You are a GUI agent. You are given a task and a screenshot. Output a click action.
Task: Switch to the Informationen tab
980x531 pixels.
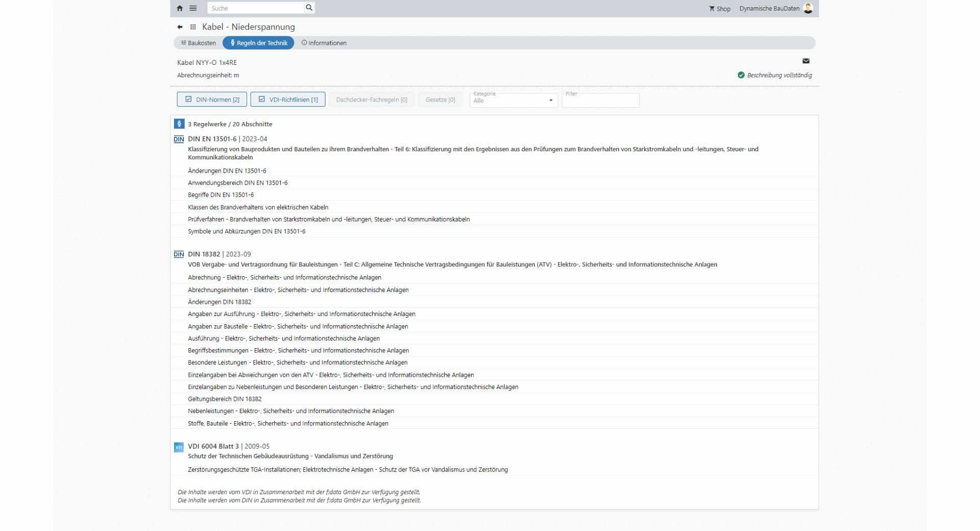tap(324, 43)
